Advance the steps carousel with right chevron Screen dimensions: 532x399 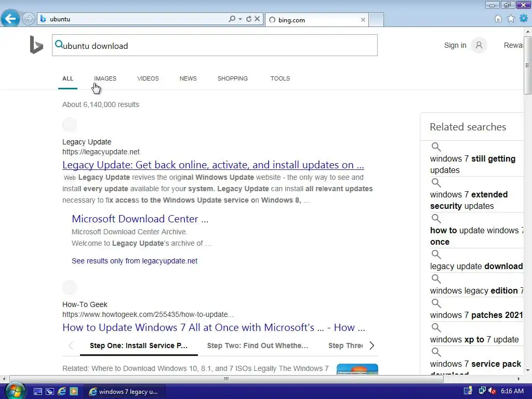372,345
